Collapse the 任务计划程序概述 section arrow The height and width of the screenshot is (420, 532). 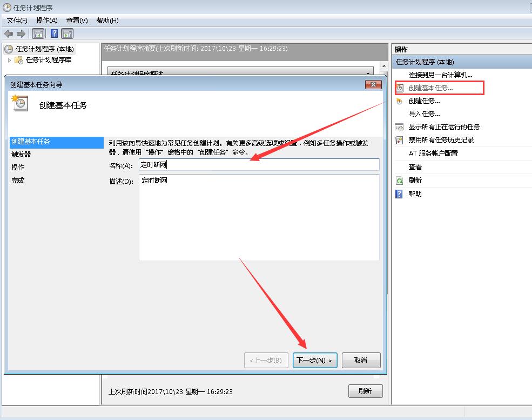click(x=368, y=74)
